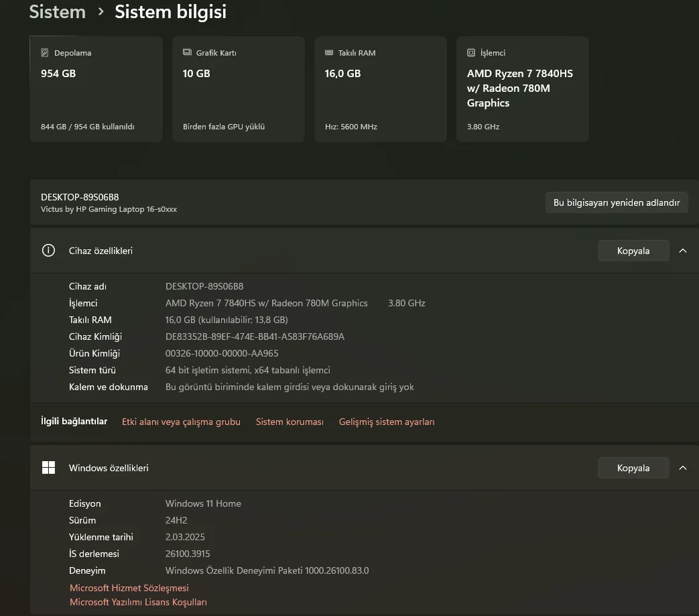699x616 pixels.
Task: Collapse the Windows özellikleri section chevron
Action: (683, 468)
